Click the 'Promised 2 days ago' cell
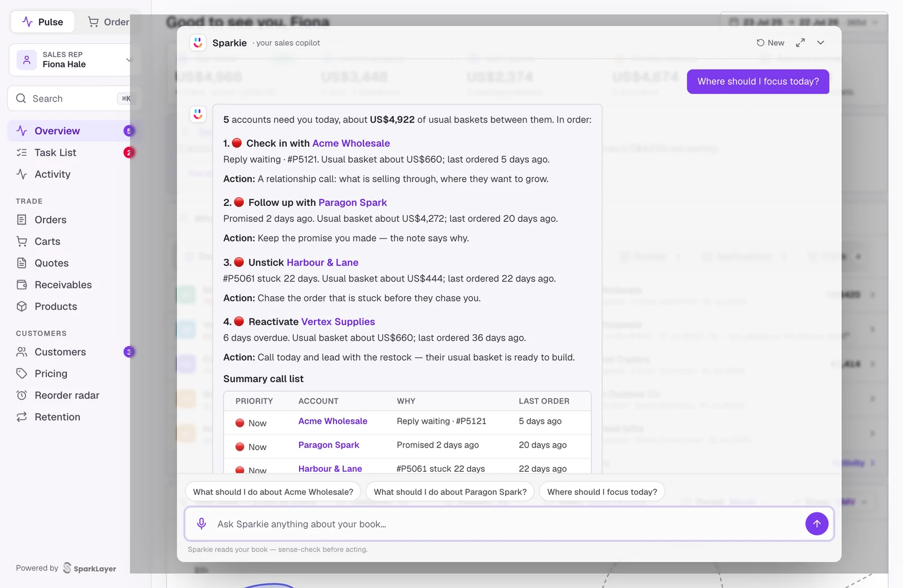This screenshot has height=588, width=903. click(437, 445)
